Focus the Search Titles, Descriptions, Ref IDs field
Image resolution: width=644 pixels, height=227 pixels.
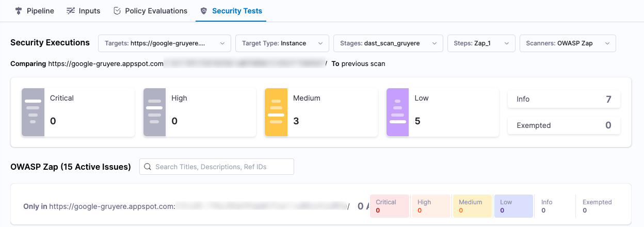222,167
